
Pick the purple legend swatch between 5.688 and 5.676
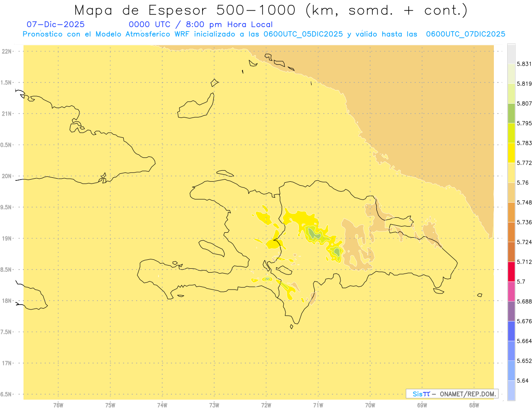point(511,311)
